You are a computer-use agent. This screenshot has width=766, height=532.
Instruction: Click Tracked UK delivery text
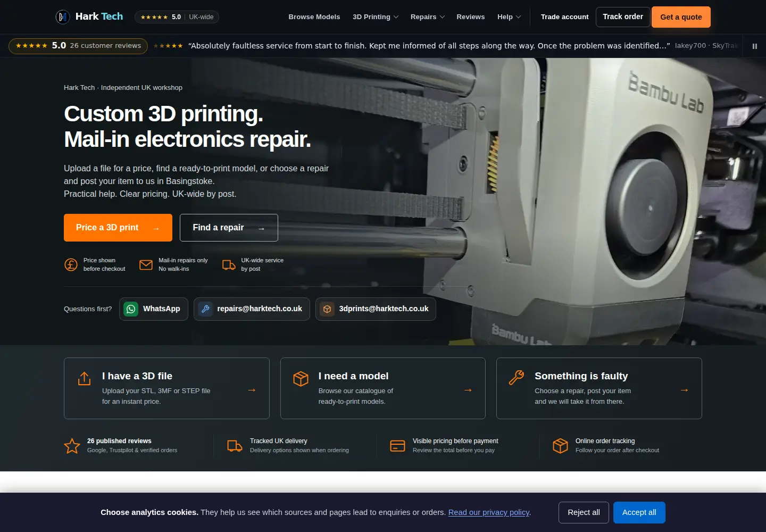pos(279,441)
